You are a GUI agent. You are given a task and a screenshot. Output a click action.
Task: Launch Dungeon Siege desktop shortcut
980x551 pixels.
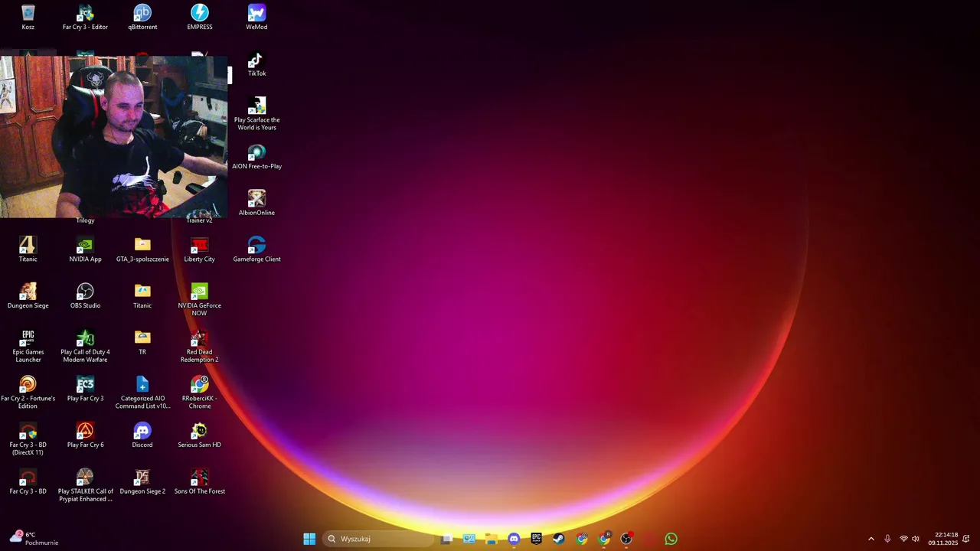click(28, 296)
